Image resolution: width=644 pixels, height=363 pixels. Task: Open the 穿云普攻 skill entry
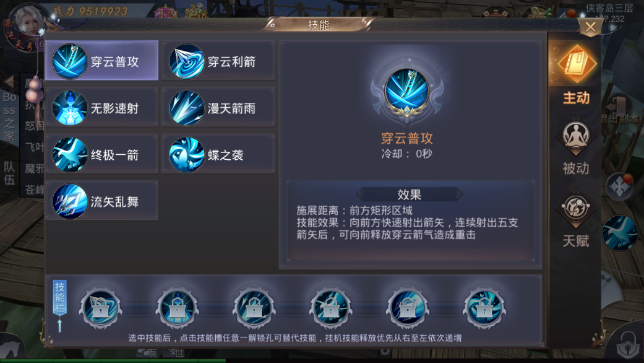click(102, 61)
